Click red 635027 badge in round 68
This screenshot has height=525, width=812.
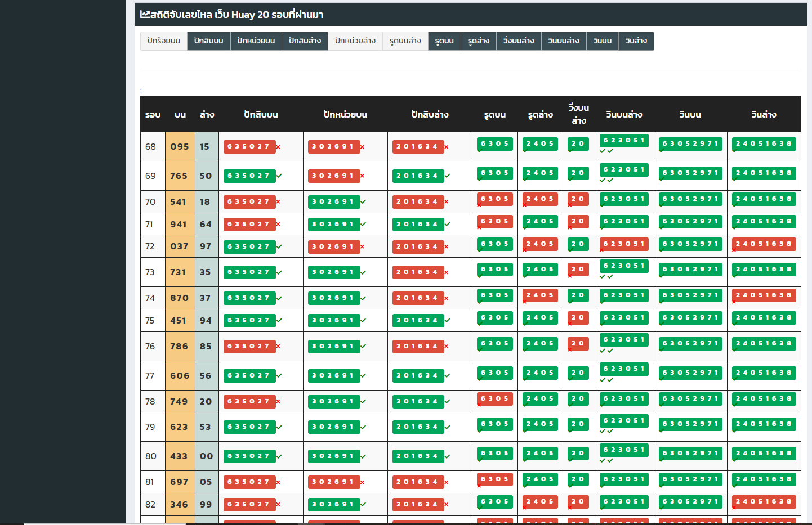pos(249,146)
